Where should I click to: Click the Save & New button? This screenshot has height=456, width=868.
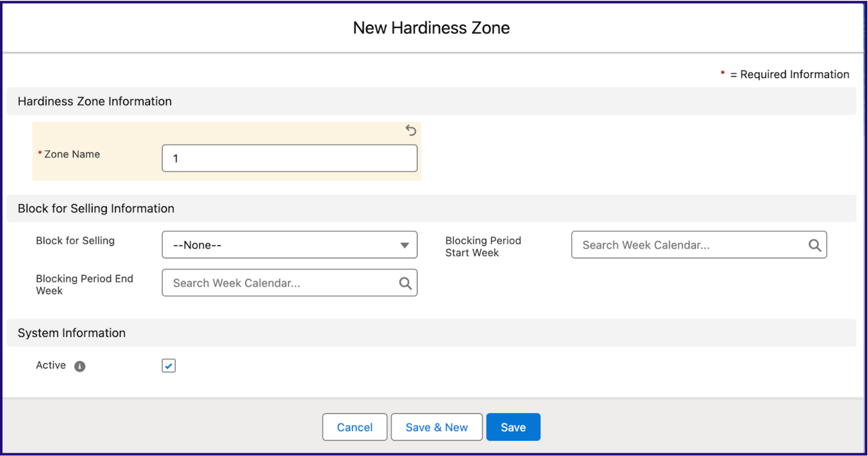pyautogui.click(x=437, y=427)
